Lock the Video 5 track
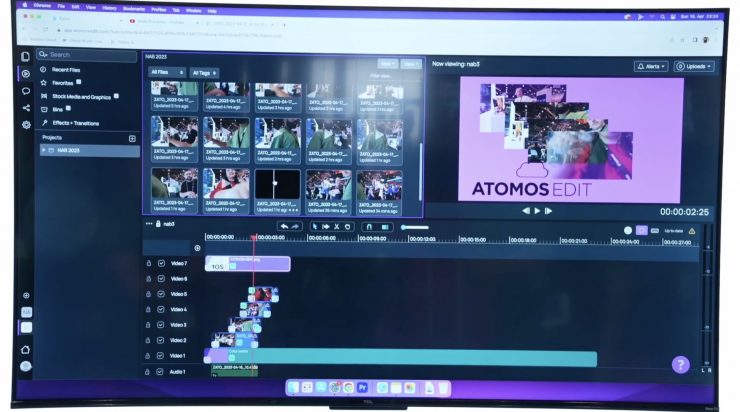The width and height of the screenshot is (740, 412). (x=149, y=294)
